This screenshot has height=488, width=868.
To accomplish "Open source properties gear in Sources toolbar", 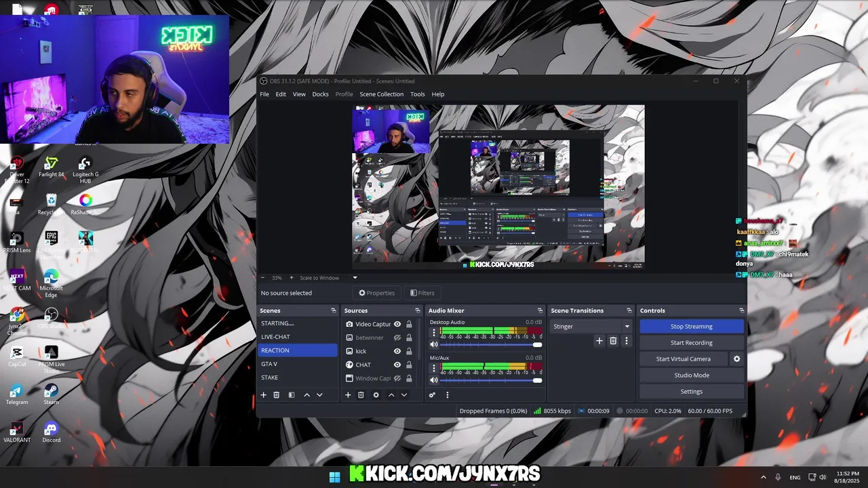I will [x=376, y=395].
